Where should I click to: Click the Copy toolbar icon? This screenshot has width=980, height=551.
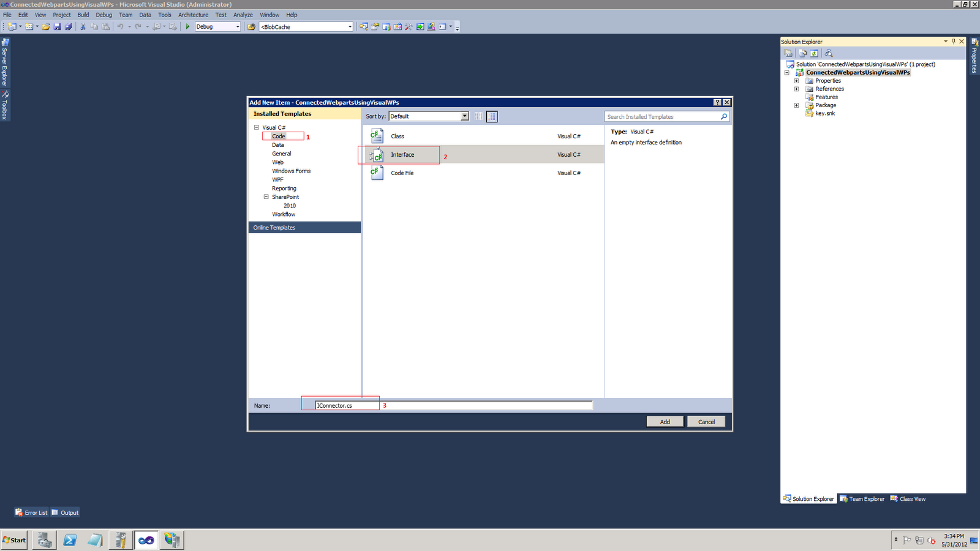94,27
